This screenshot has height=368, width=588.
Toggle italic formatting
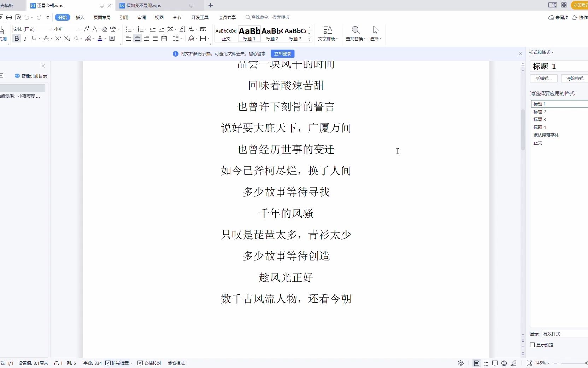pyautogui.click(x=25, y=38)
